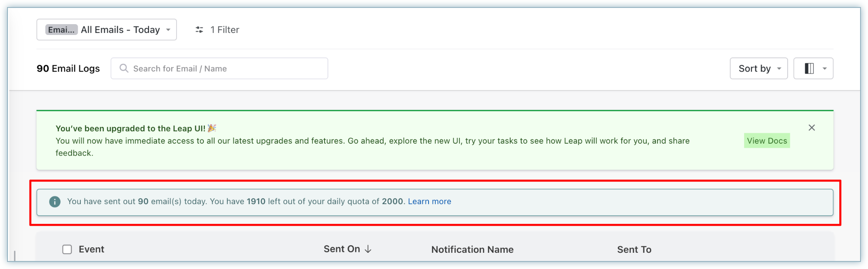
Task: Click the View Docs button
Action: coord(767,141)
